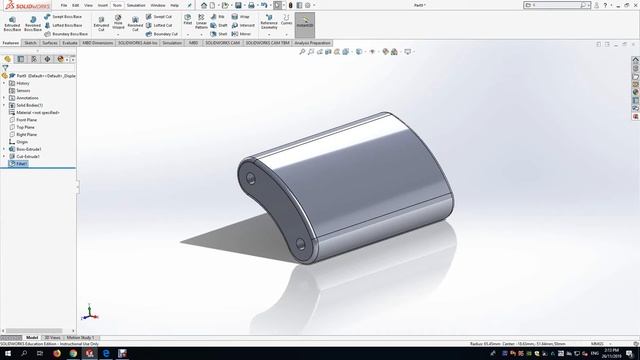Switch to the Analysis Preparation tab
Viewport: 640px width, 360px height.
312,43
